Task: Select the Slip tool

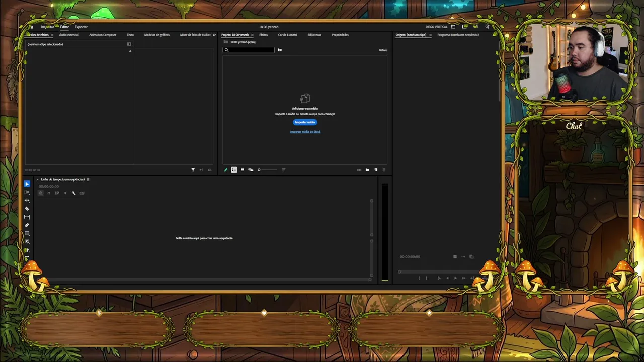Action: coord(27,217)
